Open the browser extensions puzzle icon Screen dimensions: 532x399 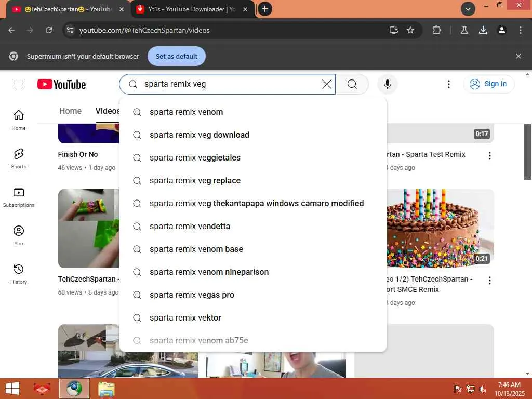(436, 30)
